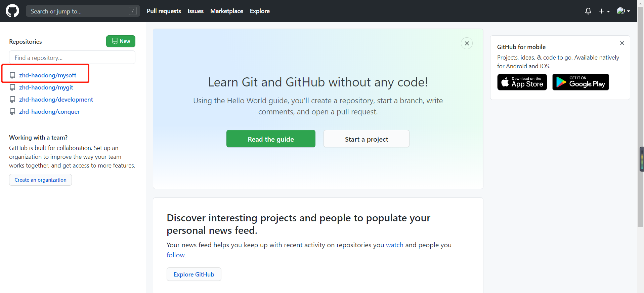644x293 pixels.
Task: Open zhd-haodong/mysoft repository
Action: 48,75
